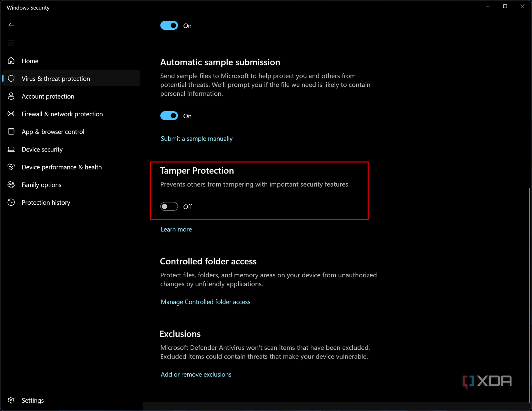Select the Virus & threat protection shield icon
The width and height of the screenshot is (532, 411).
[11, 78]
